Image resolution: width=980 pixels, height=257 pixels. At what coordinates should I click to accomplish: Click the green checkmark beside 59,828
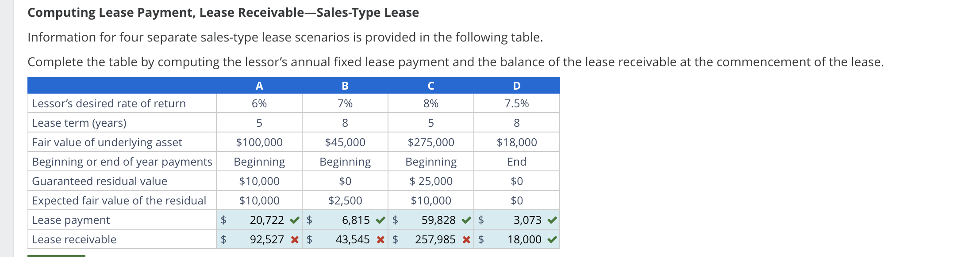click(466, 219)
